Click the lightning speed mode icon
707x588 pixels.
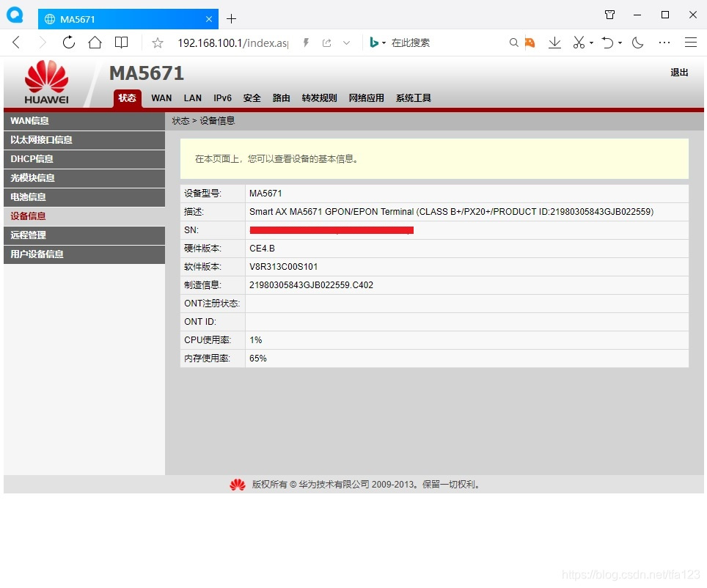pyautogui.click(x=306, y=43)
